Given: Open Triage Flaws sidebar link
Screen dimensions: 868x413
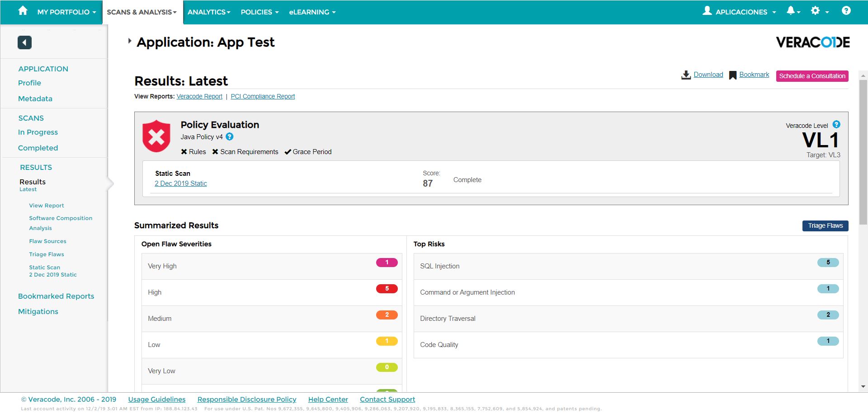Looking at the screenshot, I should pos(47,254).
